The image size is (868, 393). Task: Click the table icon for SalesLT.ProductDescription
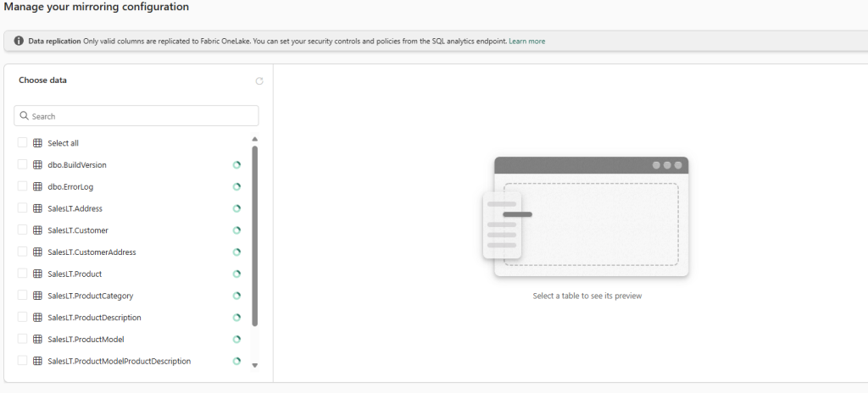tap(37, 317)
